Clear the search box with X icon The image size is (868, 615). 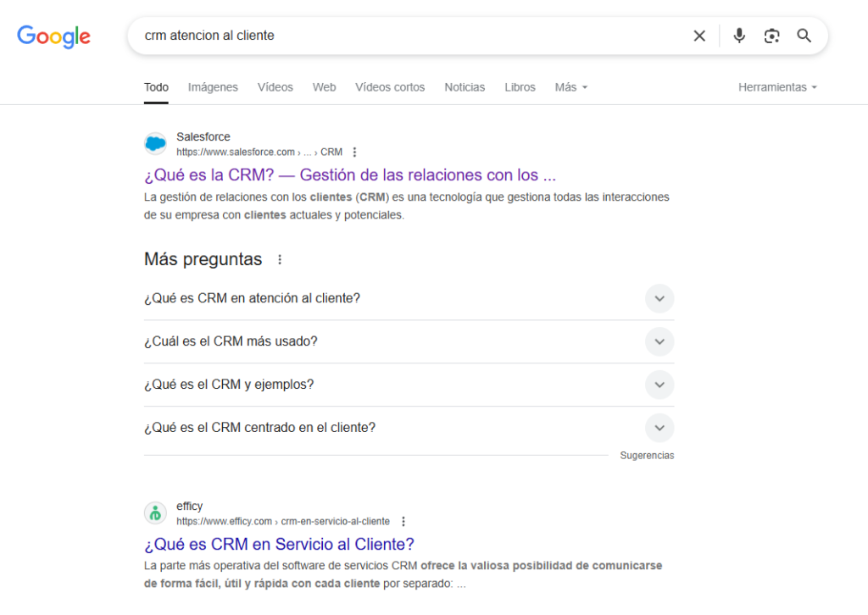pos(699,36)
